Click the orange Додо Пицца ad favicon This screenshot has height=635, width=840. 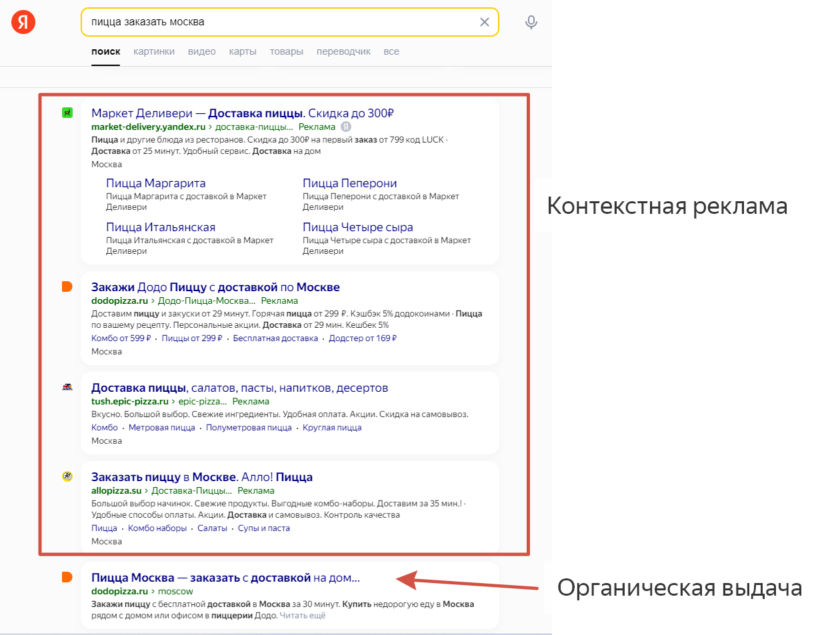point(67,287)
